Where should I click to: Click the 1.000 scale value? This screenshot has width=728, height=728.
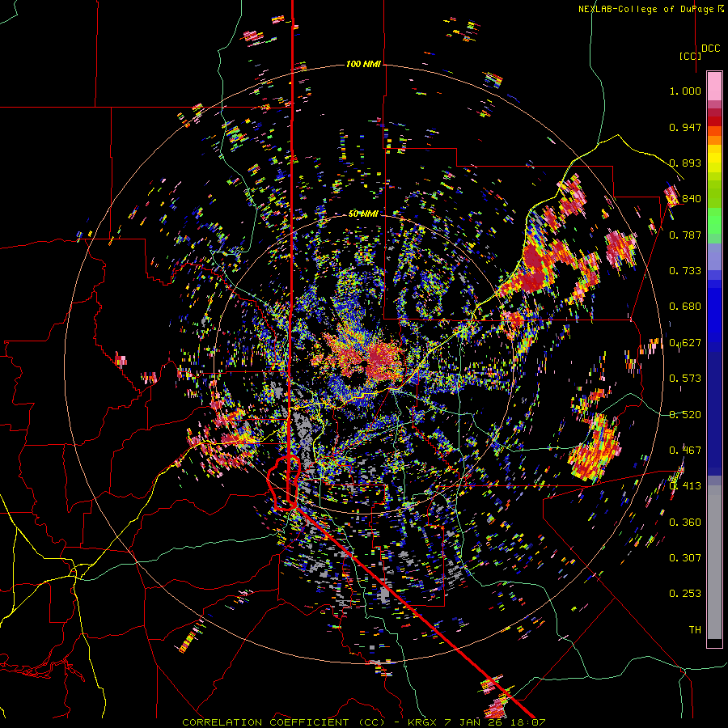tap(685, 91)
